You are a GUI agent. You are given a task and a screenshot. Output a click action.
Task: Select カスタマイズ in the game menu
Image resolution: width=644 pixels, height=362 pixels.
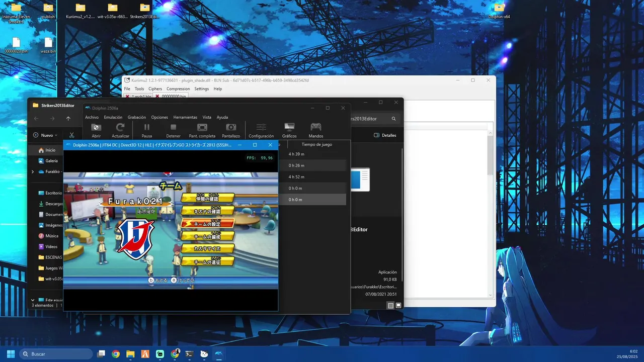coord(207,248)
